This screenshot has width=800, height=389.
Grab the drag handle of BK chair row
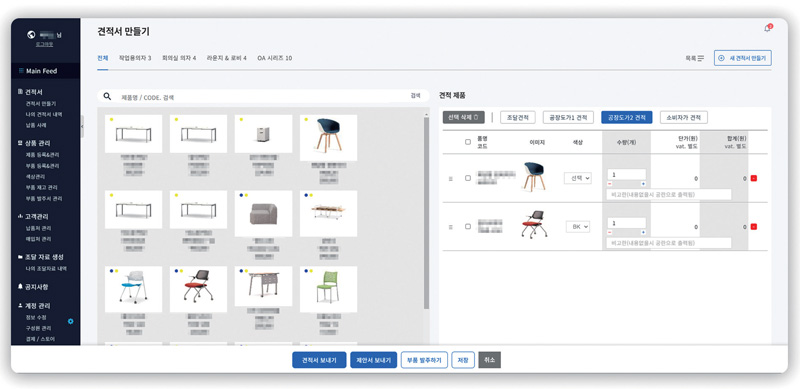[450, 227]
